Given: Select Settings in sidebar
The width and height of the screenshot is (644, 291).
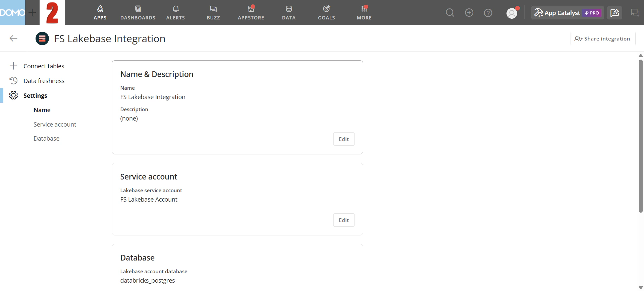Looking at the screenshot, I should point(35,95).
